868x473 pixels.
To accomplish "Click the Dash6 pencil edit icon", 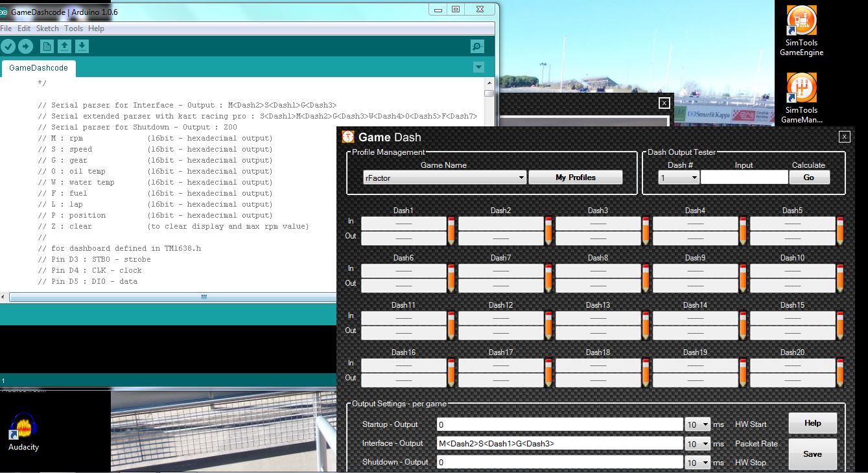I will coord(451,278).
